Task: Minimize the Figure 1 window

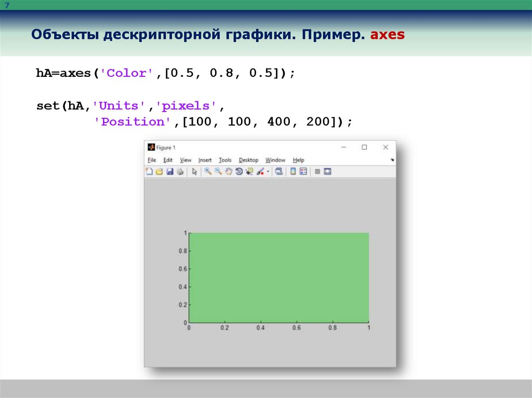Action: point(344,147)
